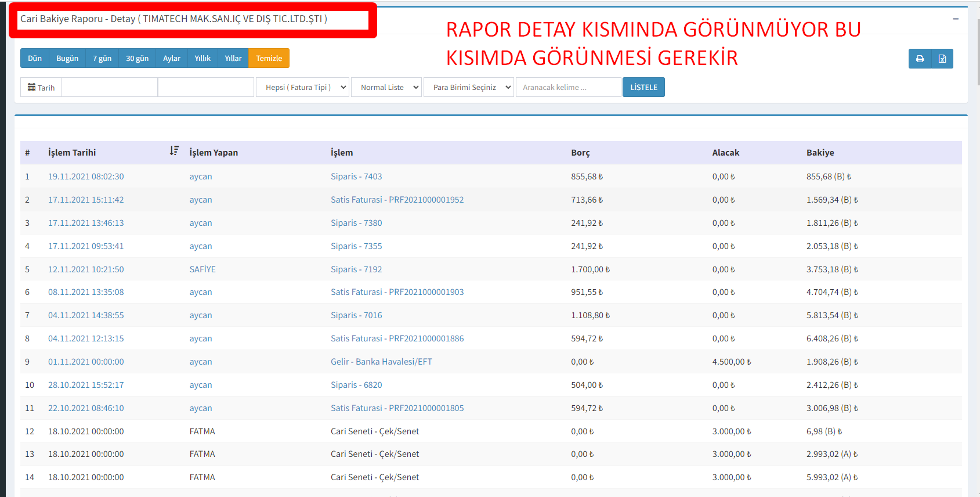Screen dimensions: 980x497
Task: Click the Excel export icon button
Action: coord(942,59)
